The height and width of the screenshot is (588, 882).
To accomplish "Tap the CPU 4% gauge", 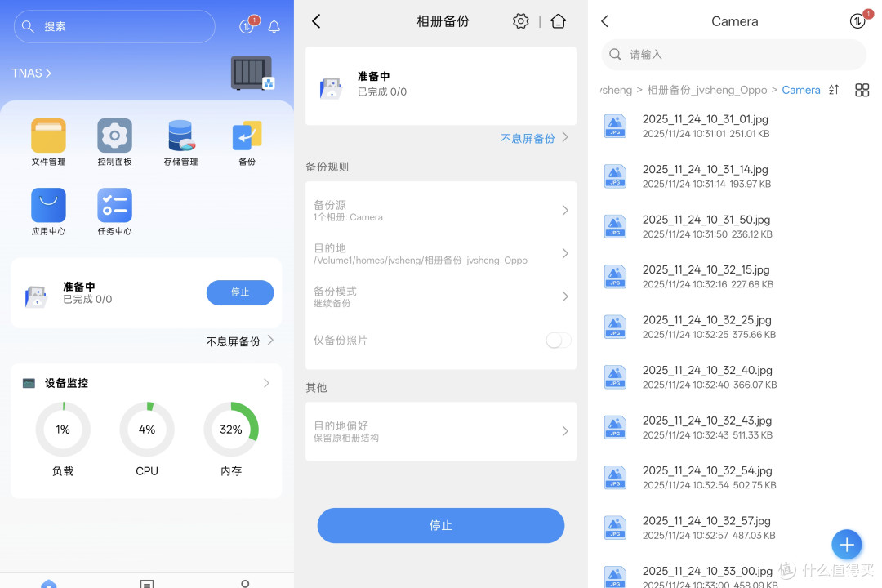I will pyautogui.click(x=147, y=430).
